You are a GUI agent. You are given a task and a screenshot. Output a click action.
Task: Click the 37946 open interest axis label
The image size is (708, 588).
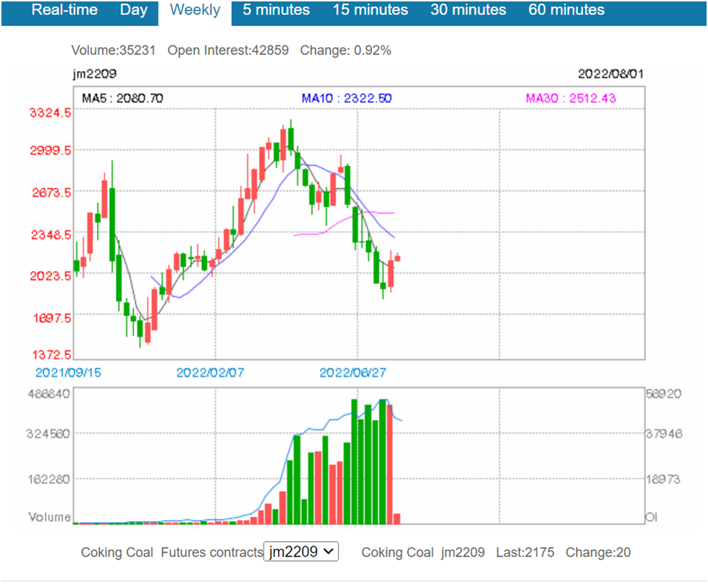point(664,434)
